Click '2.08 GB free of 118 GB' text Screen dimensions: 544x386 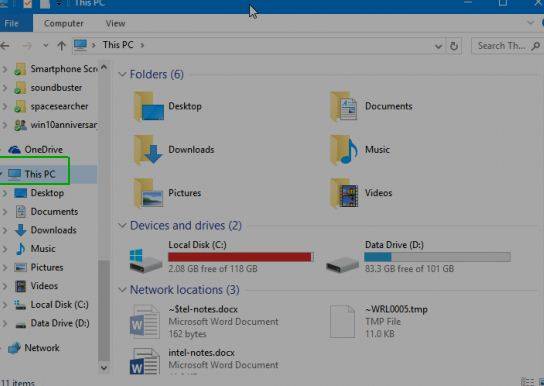[213, 268]
